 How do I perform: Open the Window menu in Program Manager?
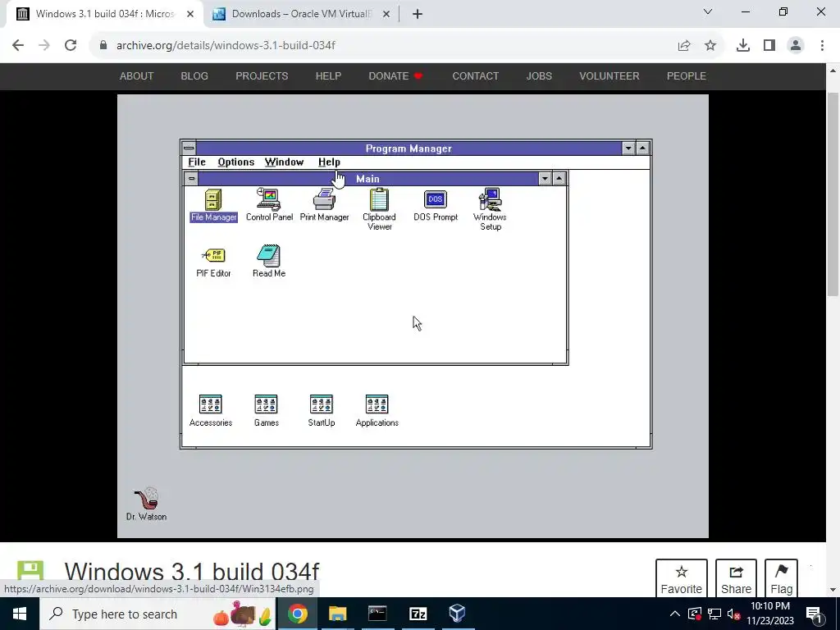284,162
